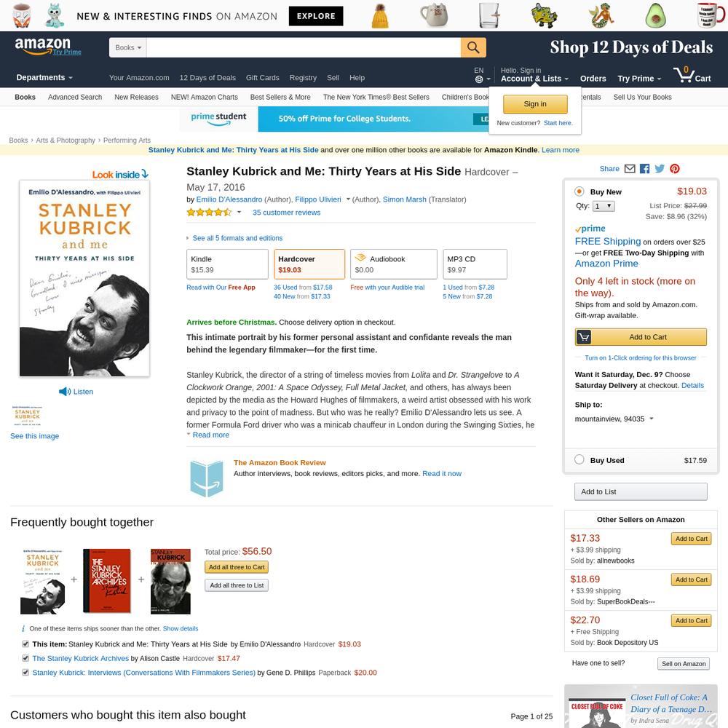
Task: Uncheck The Stanley Kubrick Archives checkbox
Action: 25,658
